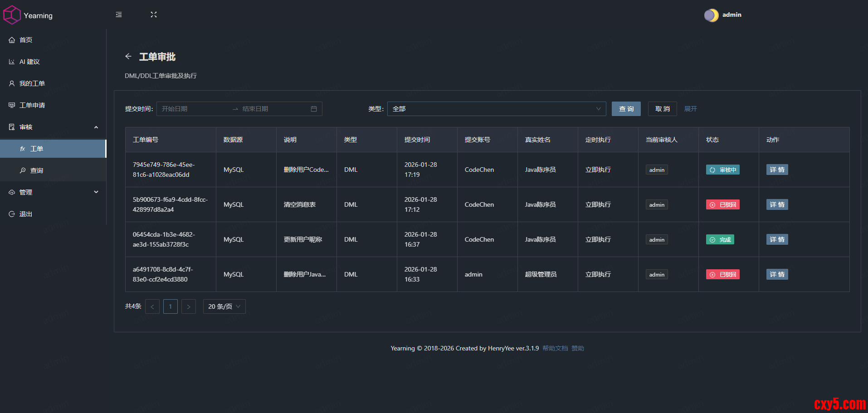The height and width of the screenshot is (413, 868).
Task: Expand the 管理 submenu
Action: pos(96,192)
